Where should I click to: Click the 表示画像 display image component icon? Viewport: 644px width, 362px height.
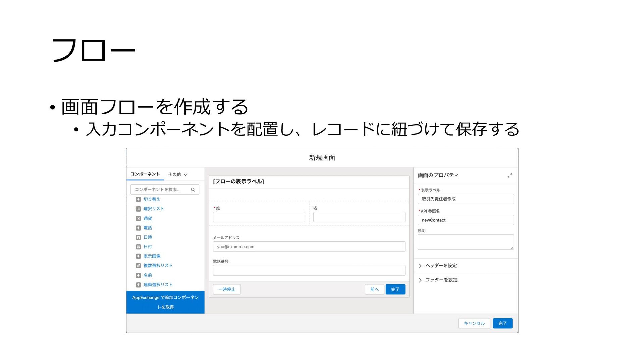click(138, 256)
